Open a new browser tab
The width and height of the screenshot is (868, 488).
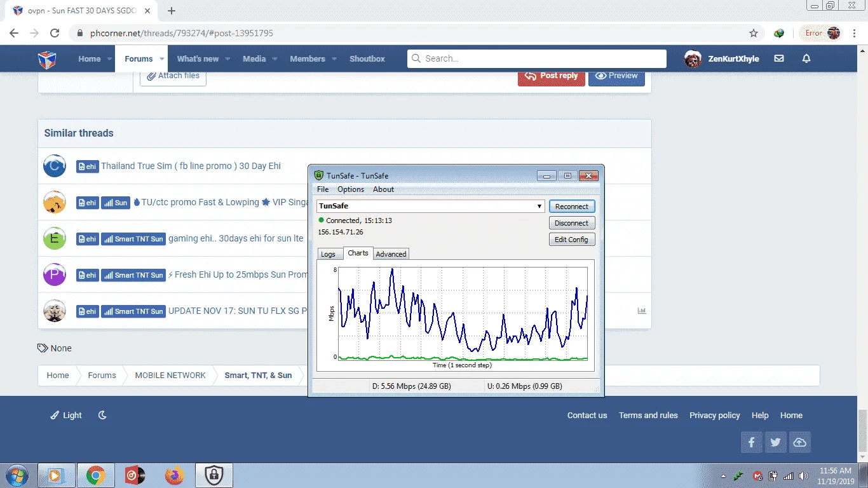pyautogui.click(x=172, y=11)
